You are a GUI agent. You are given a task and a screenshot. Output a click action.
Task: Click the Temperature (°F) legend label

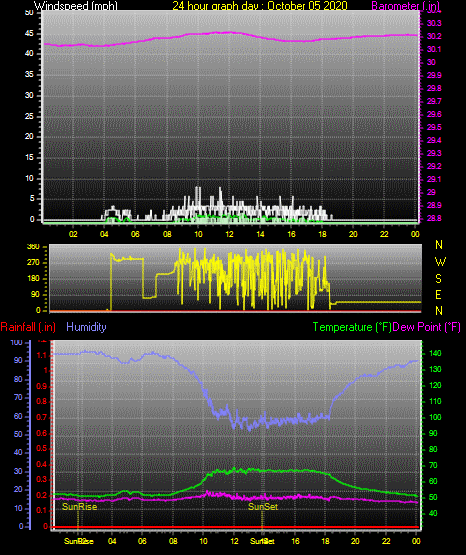pos(352,327)
